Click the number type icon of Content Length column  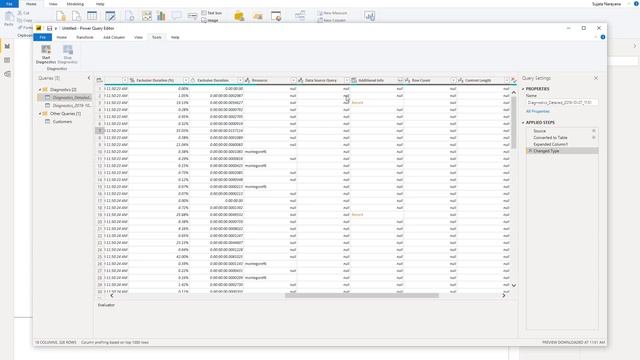click(x=461, y=80)
